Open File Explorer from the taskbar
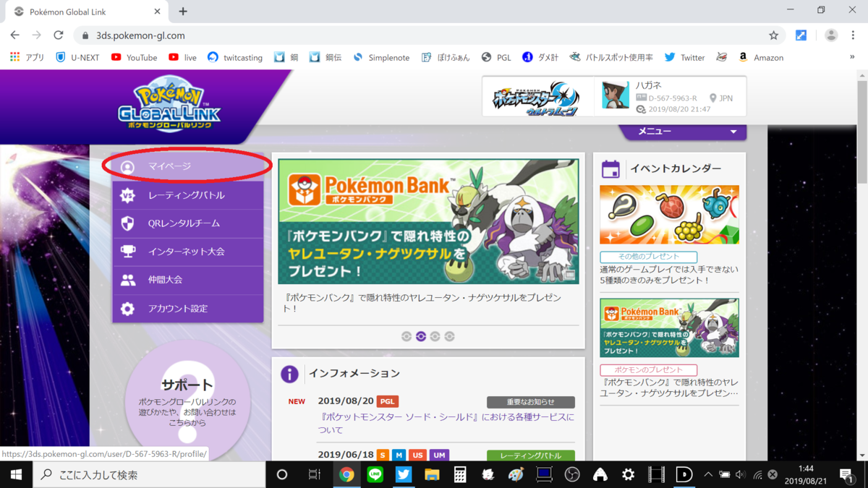 coord(432,474)
